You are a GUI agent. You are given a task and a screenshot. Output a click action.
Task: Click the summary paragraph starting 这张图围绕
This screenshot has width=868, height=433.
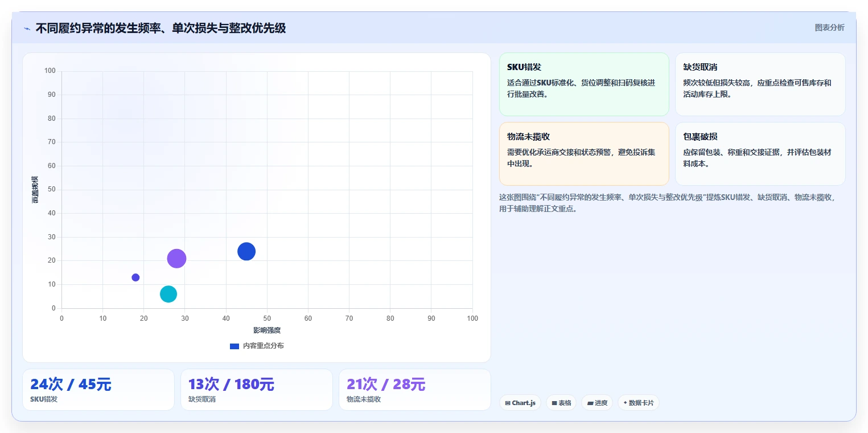667,203
